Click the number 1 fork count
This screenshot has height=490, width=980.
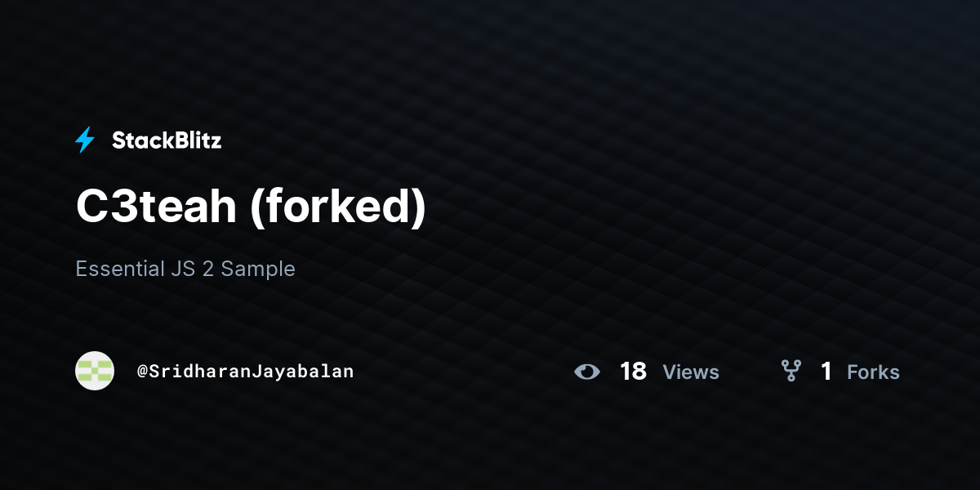tap(826, 372)
